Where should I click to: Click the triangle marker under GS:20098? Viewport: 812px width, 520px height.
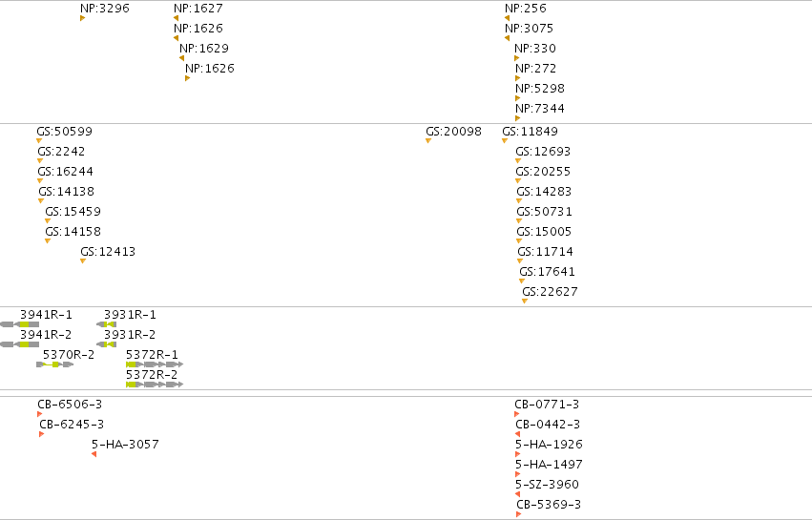(428, 141)
